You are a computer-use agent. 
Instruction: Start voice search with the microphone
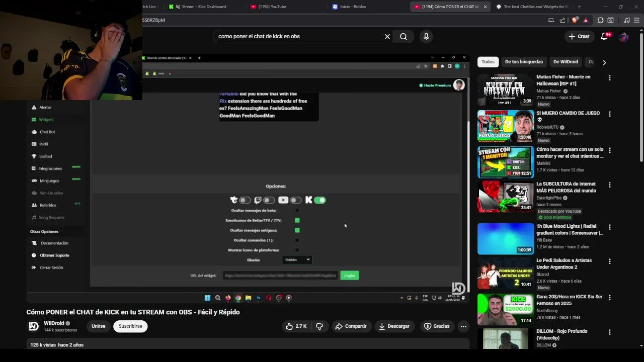click(426, 36)
